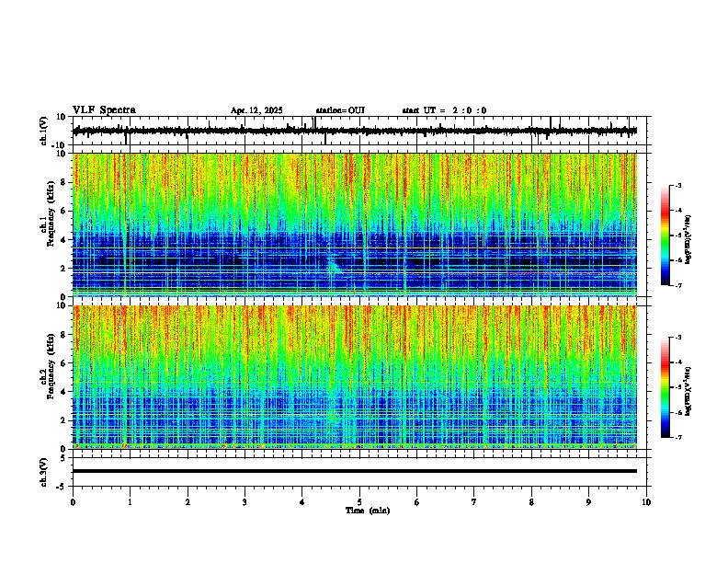Click the thick black ch.3 voltage line

pyautogui.click(x=355, y=471)
